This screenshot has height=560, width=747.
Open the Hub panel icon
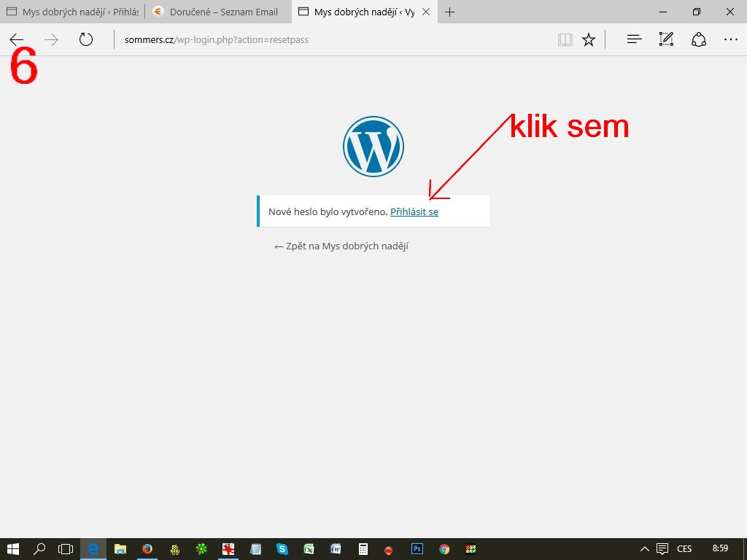click(x=634, y=39)
